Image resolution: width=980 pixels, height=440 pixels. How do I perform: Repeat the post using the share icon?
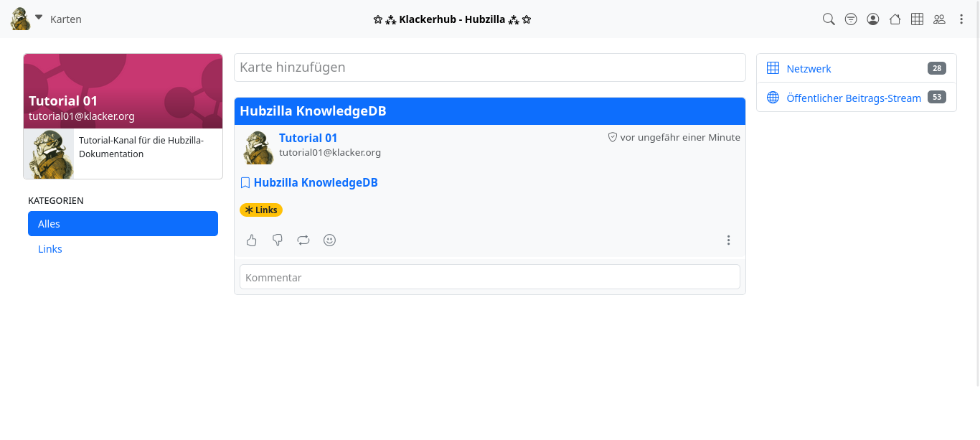pos(303,240)
